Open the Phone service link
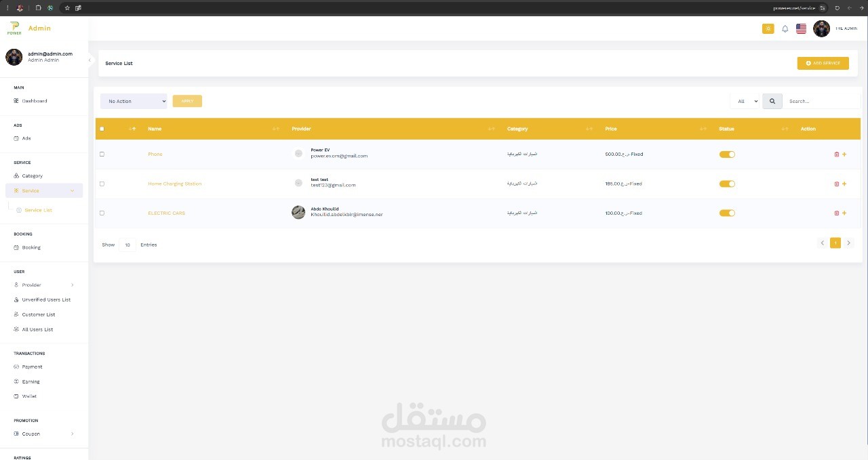This screenshot has width=868, height=460. click(x=155, y=154)
